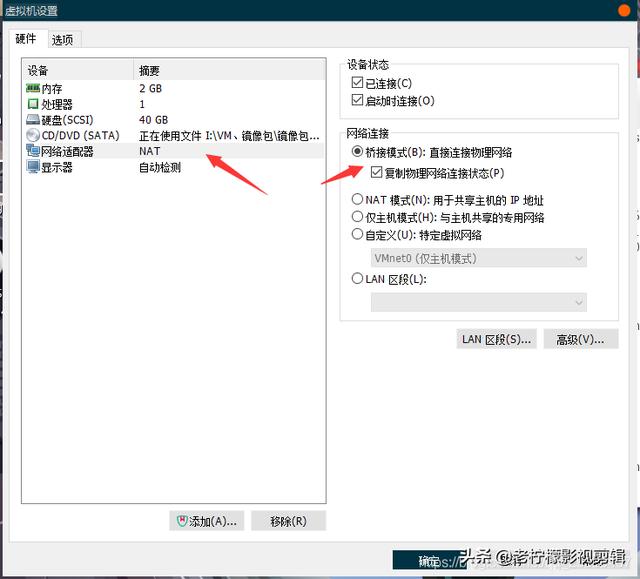Click the orange close button at top right
Viewport: 640px width, 579px height.
pos(624,10)
